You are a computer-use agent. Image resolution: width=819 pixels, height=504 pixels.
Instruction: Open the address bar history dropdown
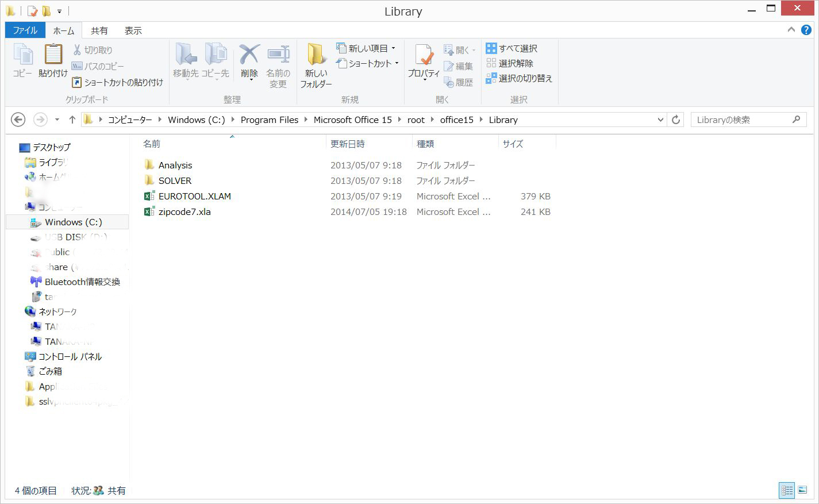coord(660,120)
